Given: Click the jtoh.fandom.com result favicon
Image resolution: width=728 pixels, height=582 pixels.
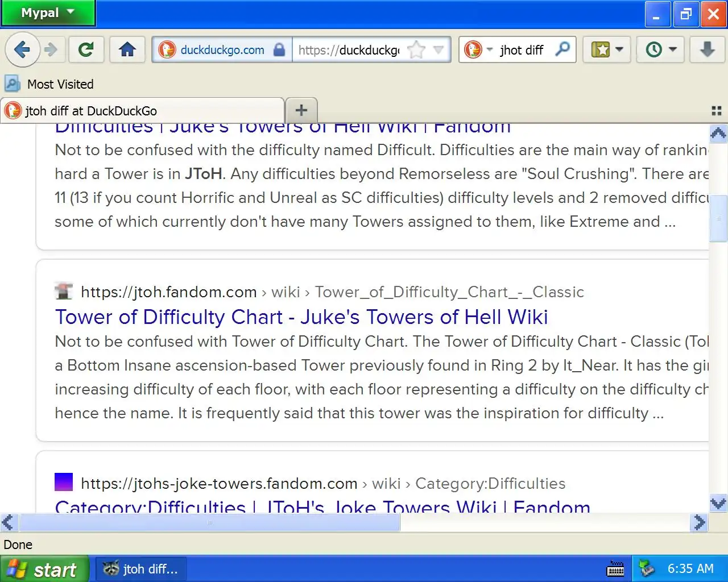Looking at the screenshot, I should point(63,291).
